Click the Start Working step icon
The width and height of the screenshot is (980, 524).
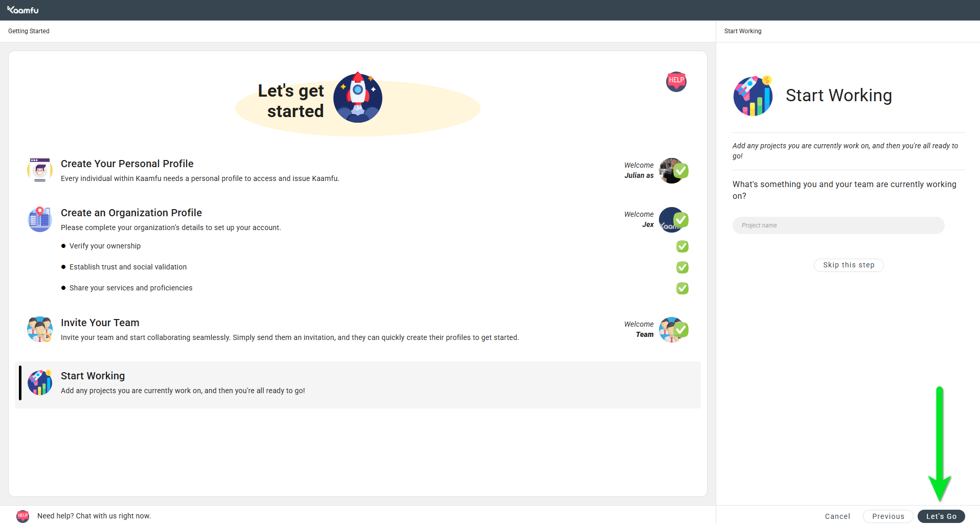tap(40, 382)
